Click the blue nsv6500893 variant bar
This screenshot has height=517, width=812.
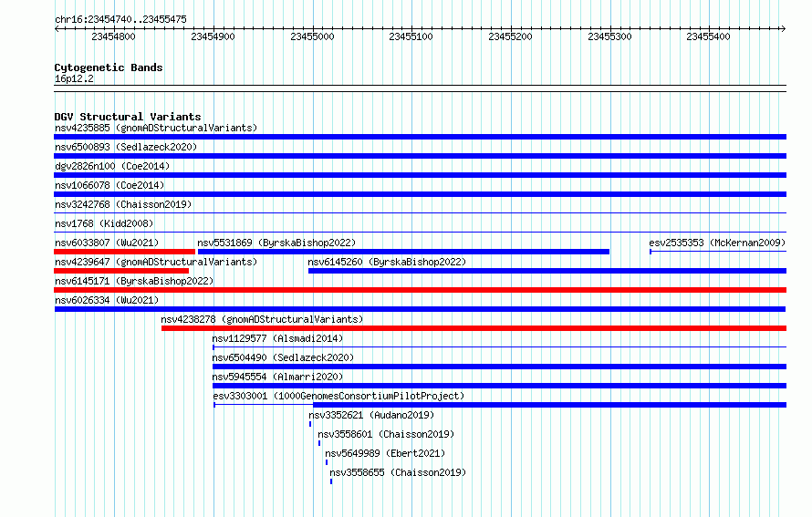[x=420, y=156]
